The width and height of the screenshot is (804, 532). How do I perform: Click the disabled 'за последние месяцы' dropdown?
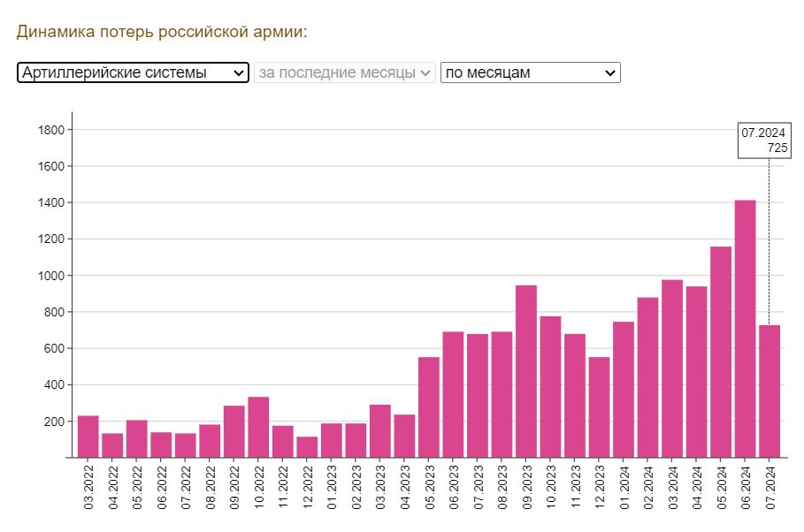[345, 72]
